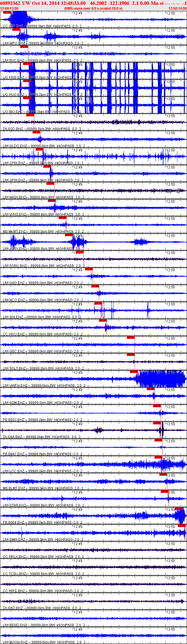Click the coordinates '46.2002 -122.1906' in header
The height and width of the screenshot is (644, 187).
[109, 3]
